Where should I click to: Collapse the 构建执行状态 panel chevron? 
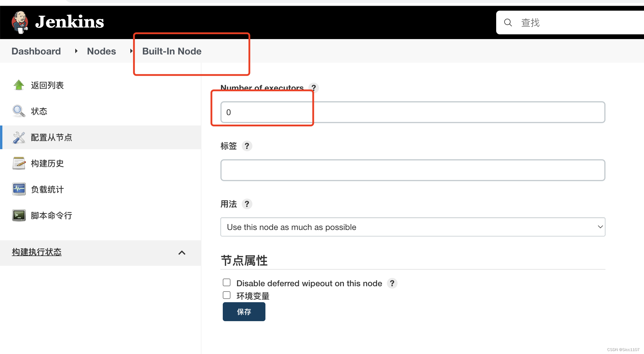pyautogui.click(x=182, y=252)
